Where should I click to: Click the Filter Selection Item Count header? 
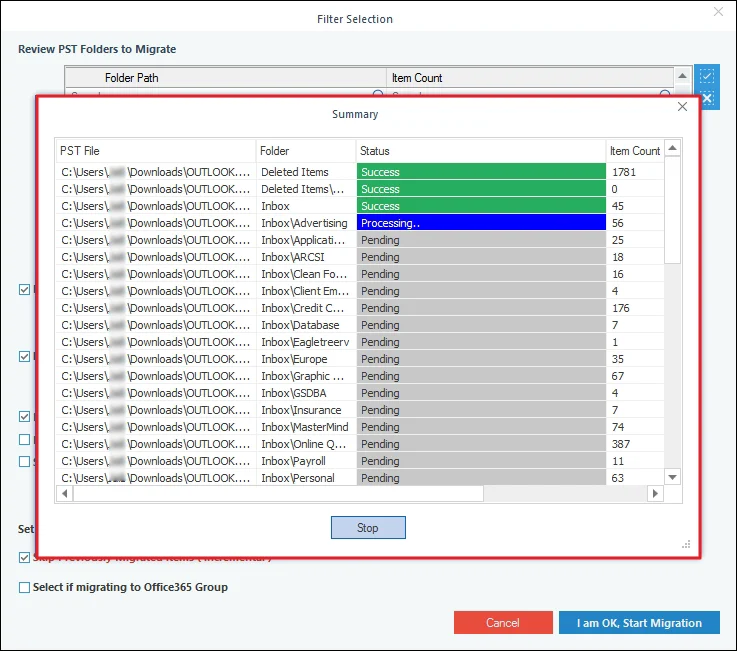point(530,78)
